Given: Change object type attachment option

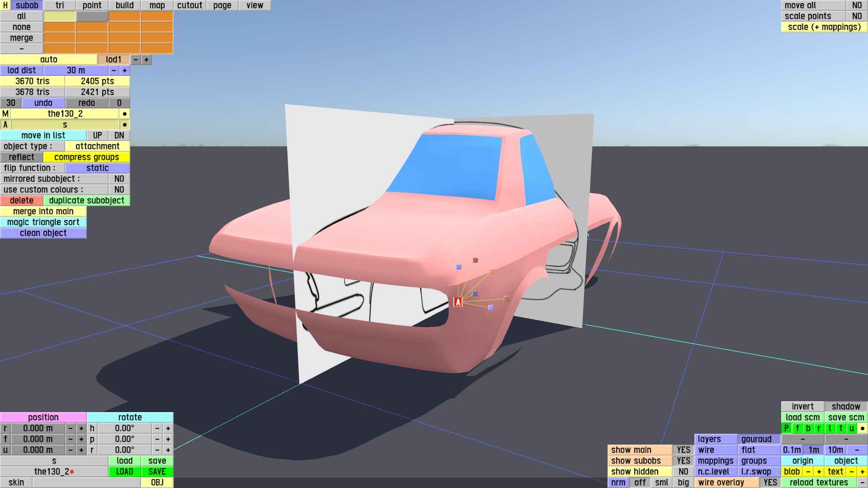Looking at the screenshot, I should (x=97, y=146).
